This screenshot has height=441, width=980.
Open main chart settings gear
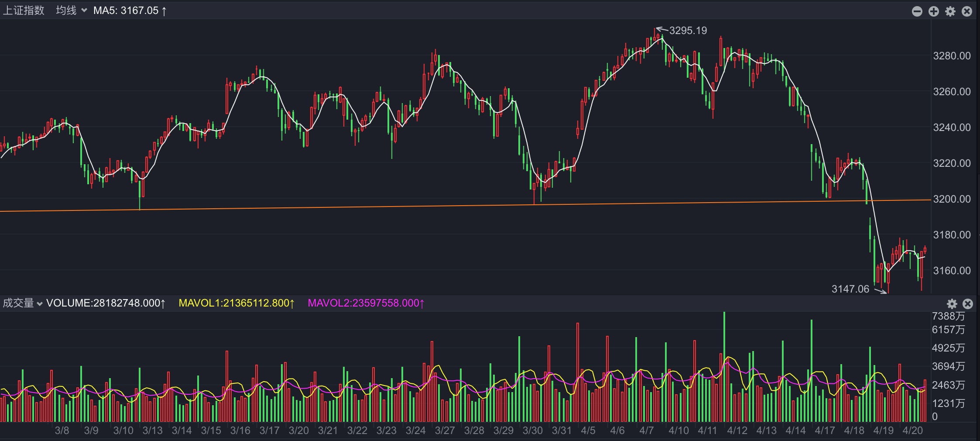950,11
